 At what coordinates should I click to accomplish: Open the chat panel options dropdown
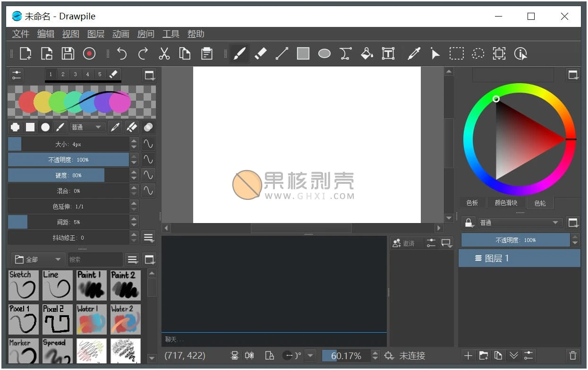446,243
